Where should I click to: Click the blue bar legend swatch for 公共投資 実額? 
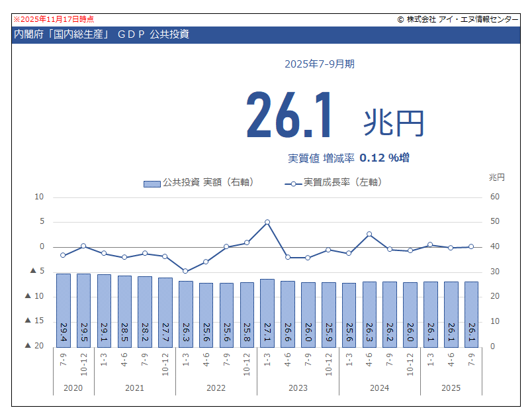coord(152,183)
